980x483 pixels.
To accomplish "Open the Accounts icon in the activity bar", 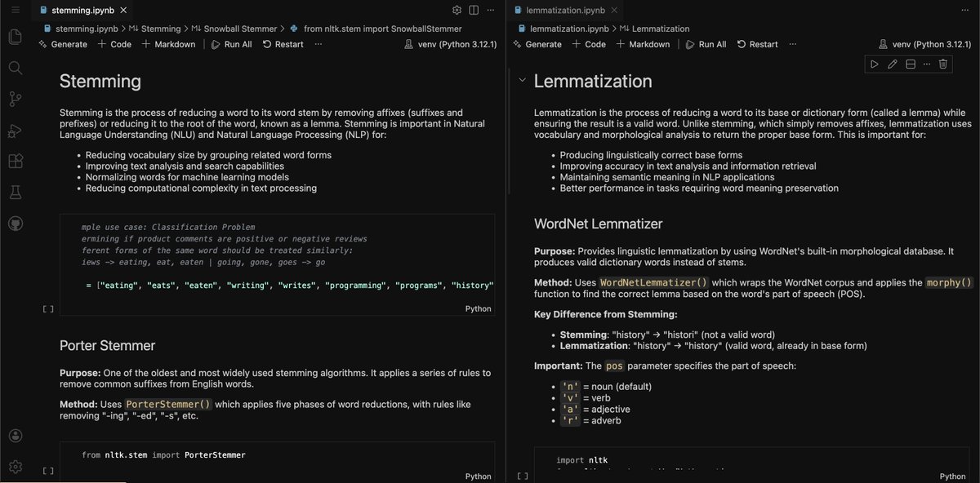I will point(15,436).
